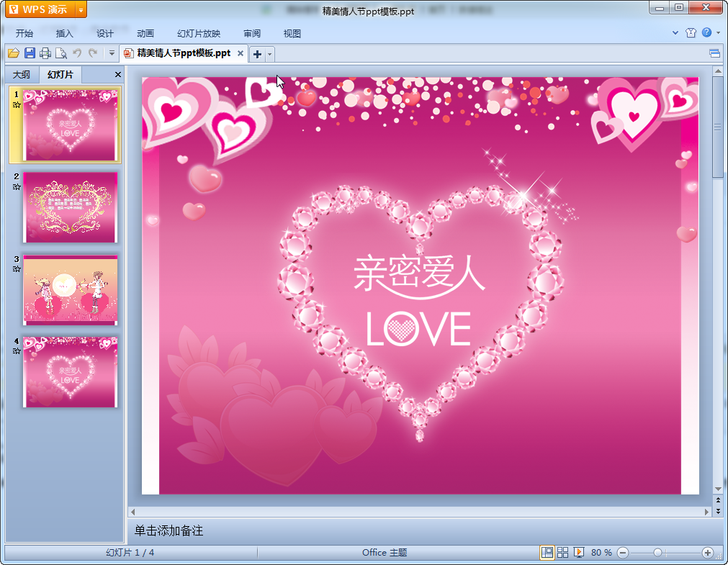Print the presentation using printer icon
728x565 pixels.
click(x=45, y=53)
